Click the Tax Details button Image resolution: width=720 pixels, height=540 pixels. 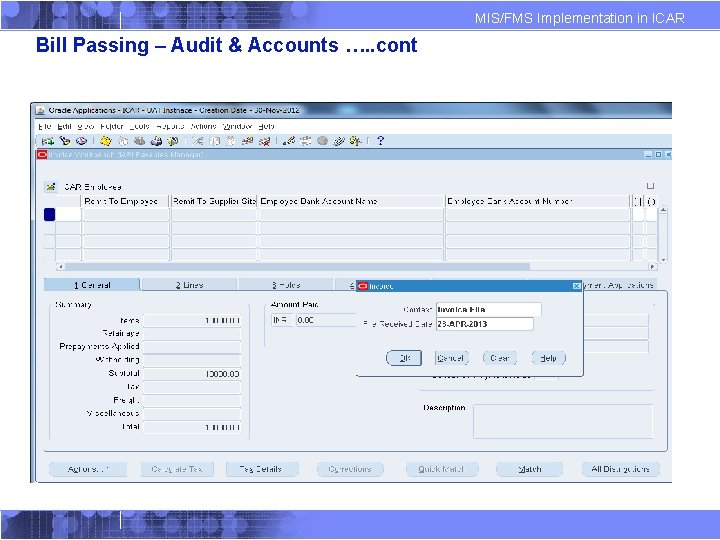(x=262, y=469)
